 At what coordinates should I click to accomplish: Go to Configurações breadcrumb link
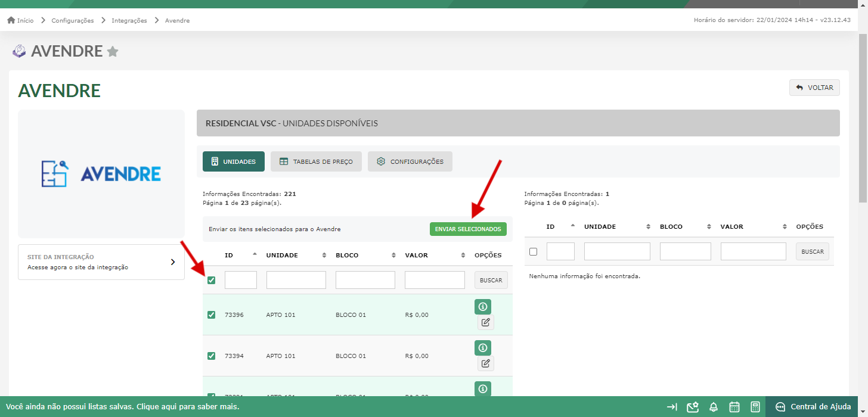(x=73, y=20)
